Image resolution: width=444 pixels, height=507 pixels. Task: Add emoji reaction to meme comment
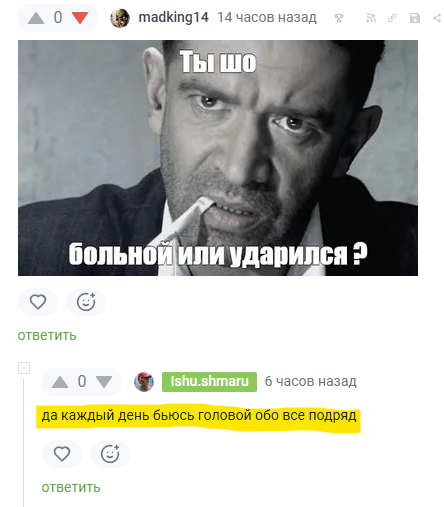pos(86,302)
